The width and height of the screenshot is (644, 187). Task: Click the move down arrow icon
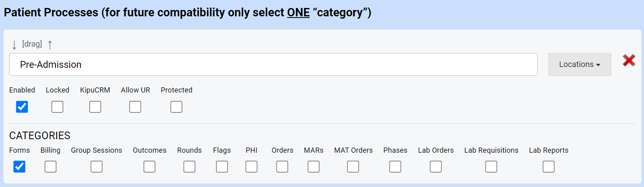click(x=14, y=45)
